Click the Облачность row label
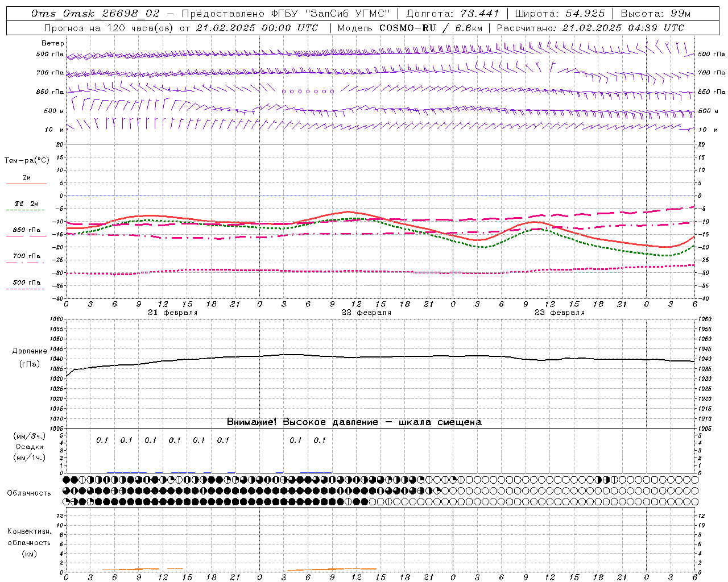Screen dimensions: 728x582 tap(29, 493)
